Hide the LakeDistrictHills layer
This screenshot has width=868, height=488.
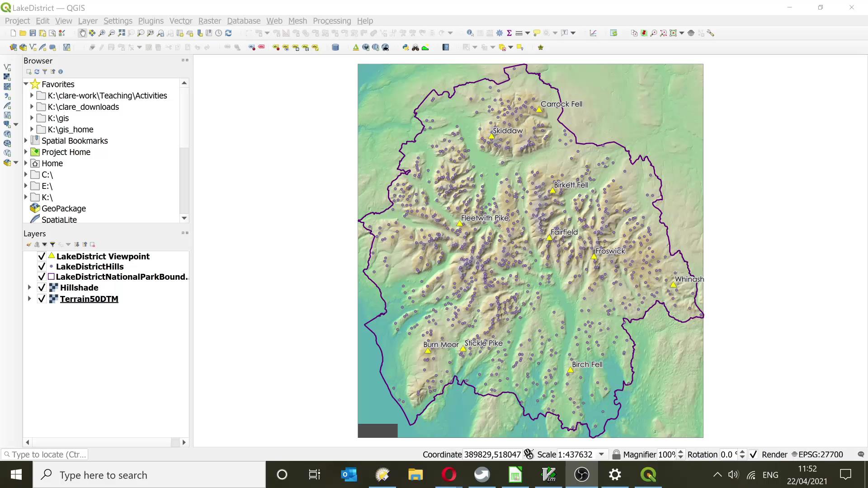(42, 267)
